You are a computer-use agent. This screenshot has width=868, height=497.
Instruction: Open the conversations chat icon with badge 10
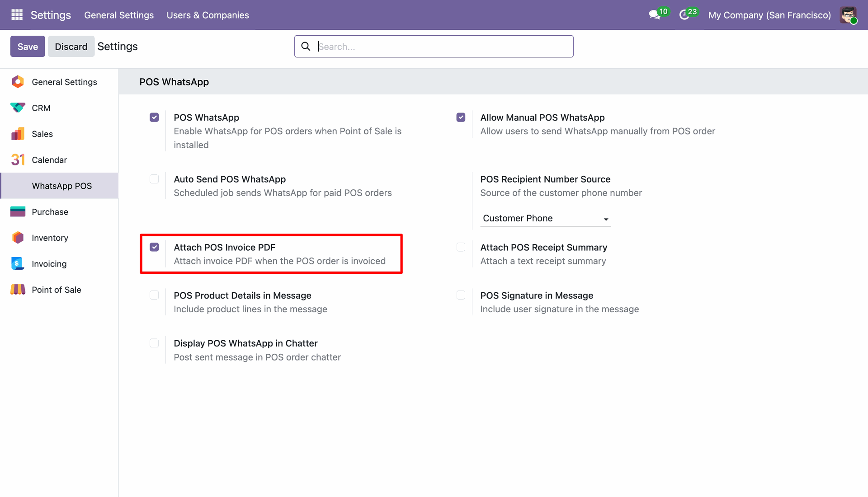point(654,15)
